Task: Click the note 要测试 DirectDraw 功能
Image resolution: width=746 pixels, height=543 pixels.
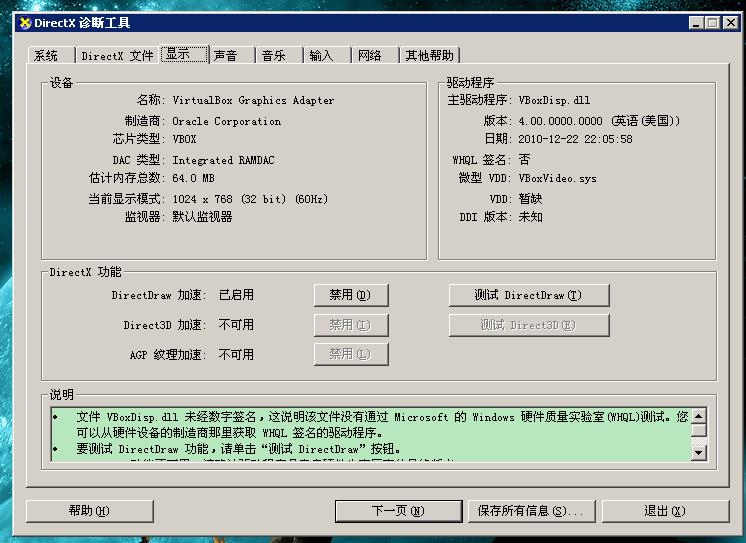Action: tap(238, 449)
